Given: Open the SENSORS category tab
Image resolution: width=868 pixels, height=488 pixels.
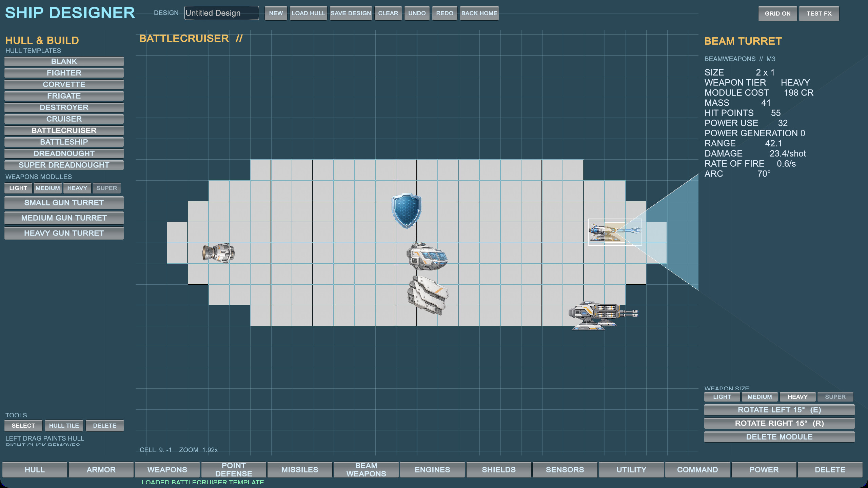Looking at the screenshot, I should click(565, 470).
